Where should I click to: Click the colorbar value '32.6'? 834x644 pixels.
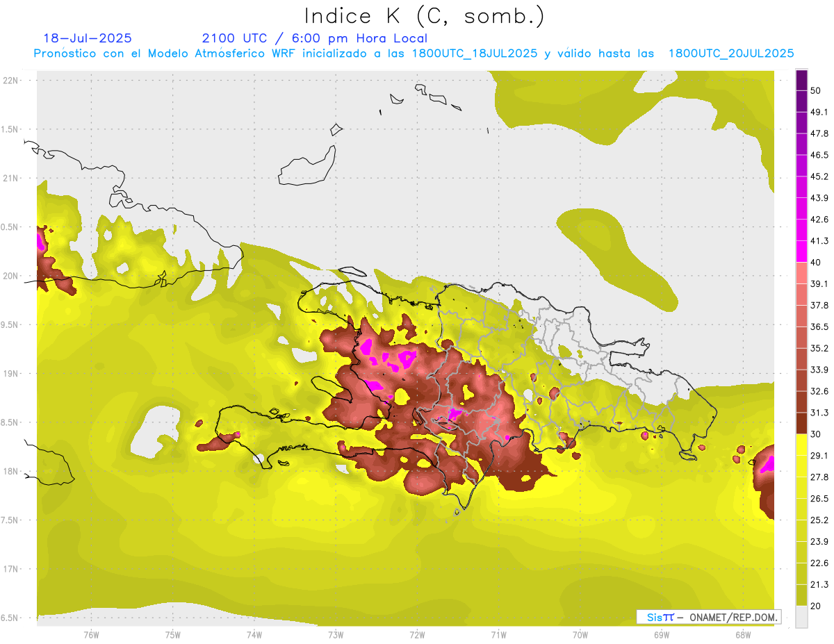pos(819,392)
